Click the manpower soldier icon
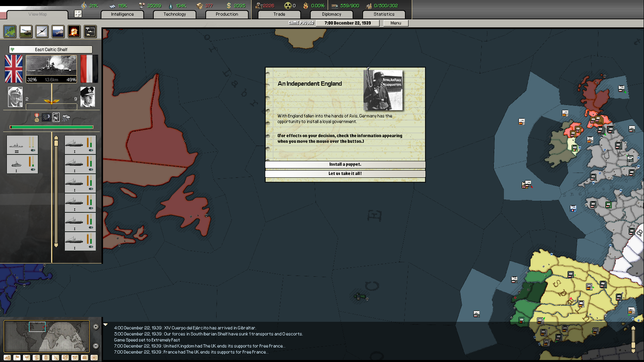The width and height of the screenshot is (644, 362). [258, 6]
